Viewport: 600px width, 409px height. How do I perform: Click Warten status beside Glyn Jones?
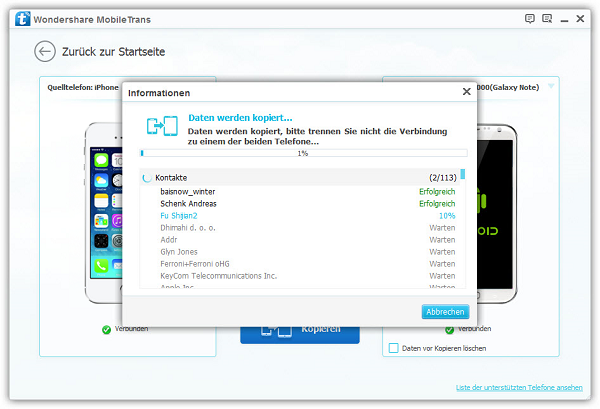[442, 252]
